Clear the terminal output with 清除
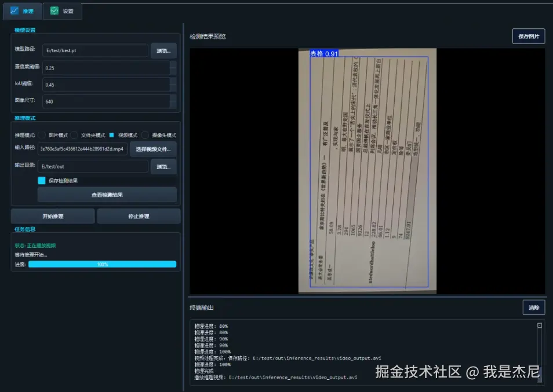This screenshot has width=553, height=392. 533,307
